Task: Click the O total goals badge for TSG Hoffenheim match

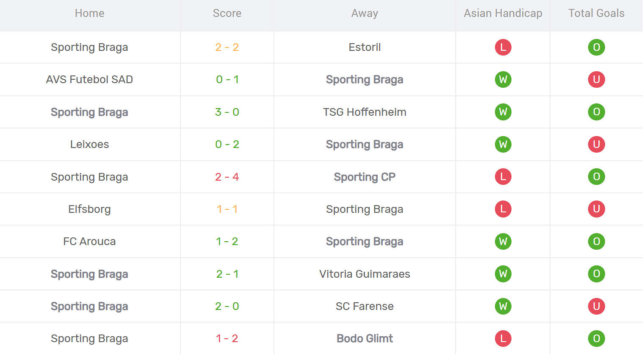Action: (x=596, y=112)
